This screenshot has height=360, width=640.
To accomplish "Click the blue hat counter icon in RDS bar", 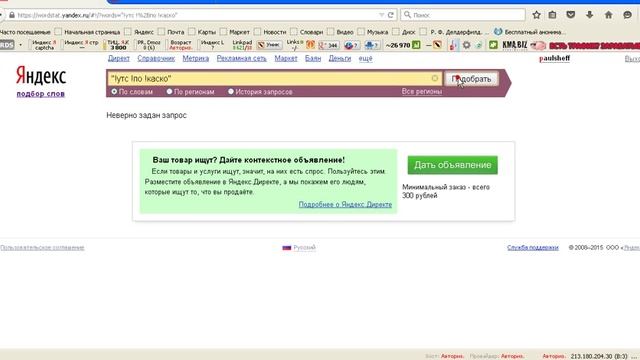I will [372, 45].
